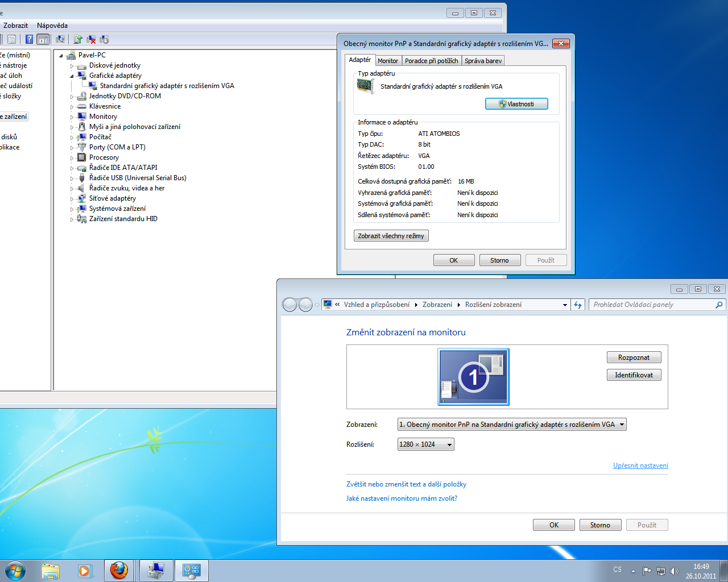Screen dimensions: 728x582
Task: Open the Action Center flag in the tray
Action: [x=647, y=571]
